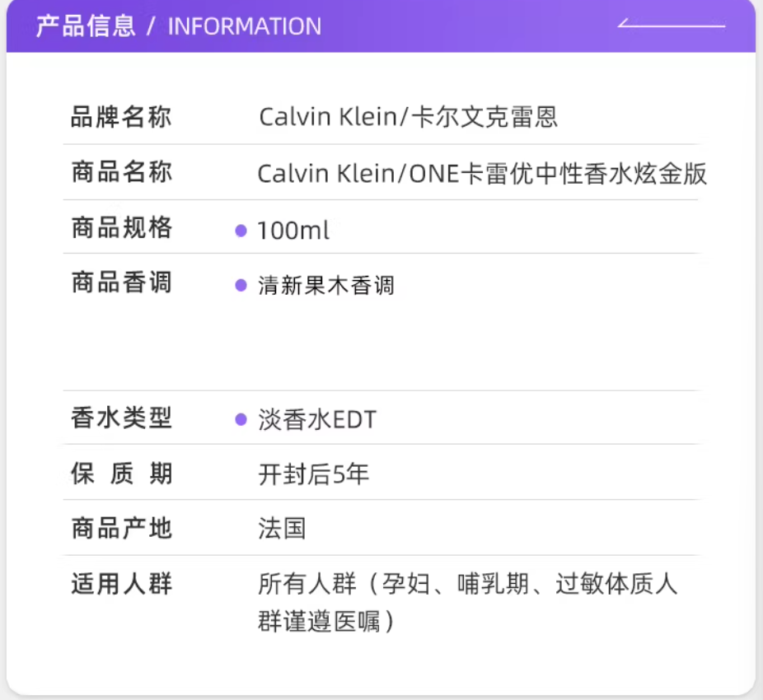Viewport: 763px width, 700px height.
Task: Click the 法国 origin value
Action: [282, 528]
